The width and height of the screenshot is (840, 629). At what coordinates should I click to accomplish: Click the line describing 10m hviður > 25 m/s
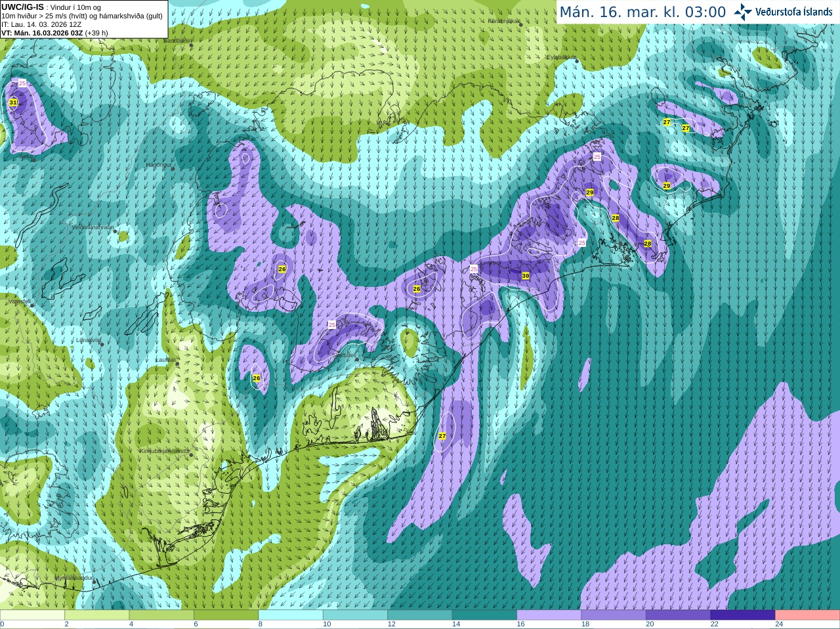pos(82,16)
